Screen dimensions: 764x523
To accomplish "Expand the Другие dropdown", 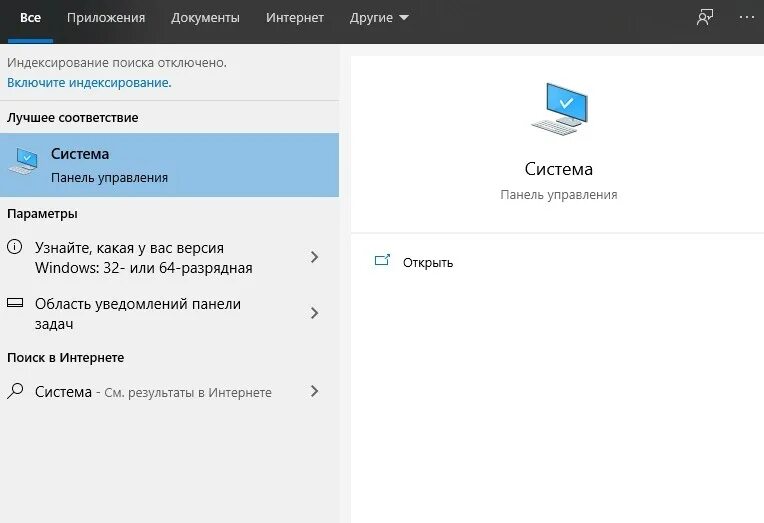I will tap(379, 18).
